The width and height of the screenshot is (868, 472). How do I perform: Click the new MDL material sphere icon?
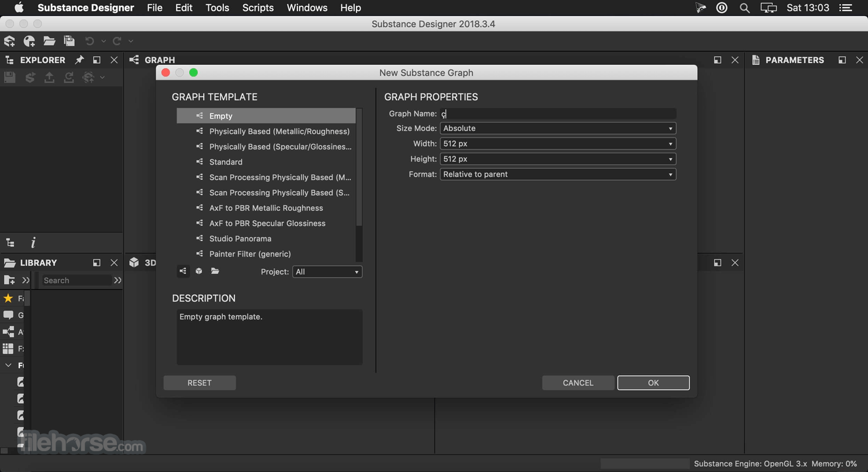tap(30, 41)
